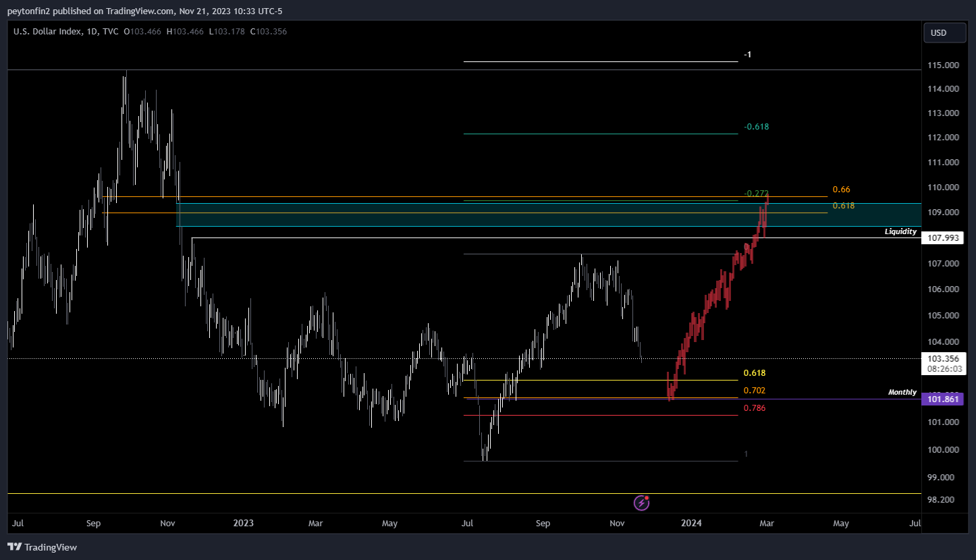Screen dimensions: 976x560
Task: Click the orange 0.702 fib label
Action: (755, 391)
